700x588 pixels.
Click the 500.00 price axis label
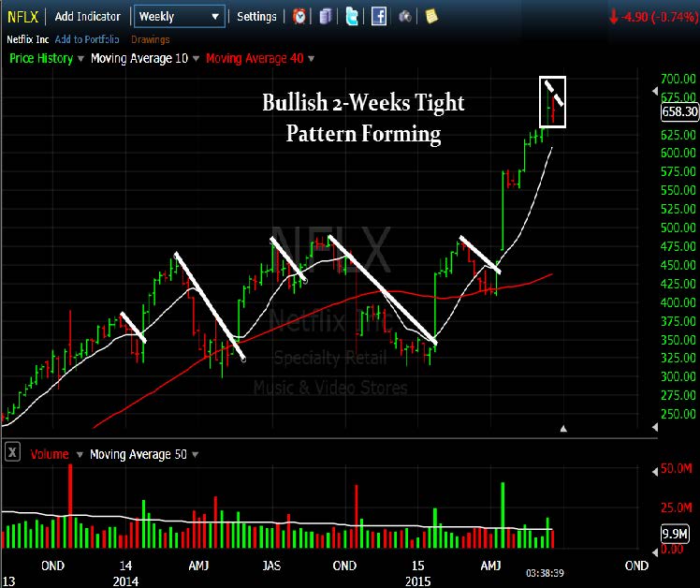click(678, 228)
